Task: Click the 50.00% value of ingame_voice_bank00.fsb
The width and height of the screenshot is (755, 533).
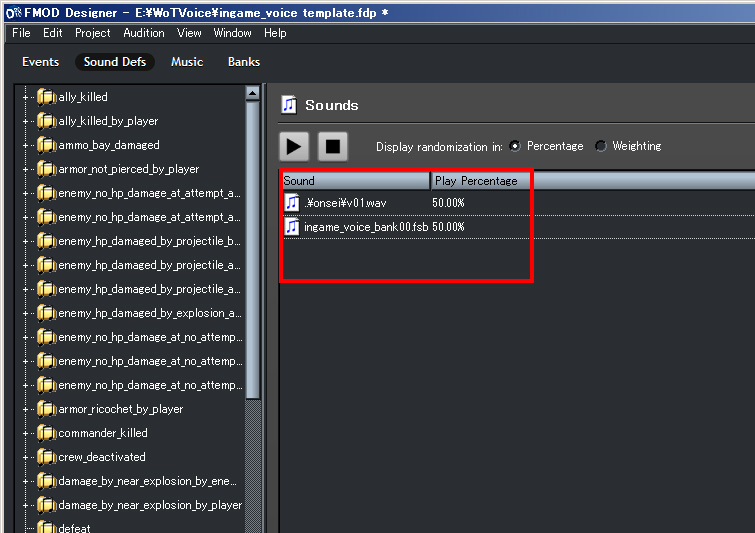Action: pos(448,227)
